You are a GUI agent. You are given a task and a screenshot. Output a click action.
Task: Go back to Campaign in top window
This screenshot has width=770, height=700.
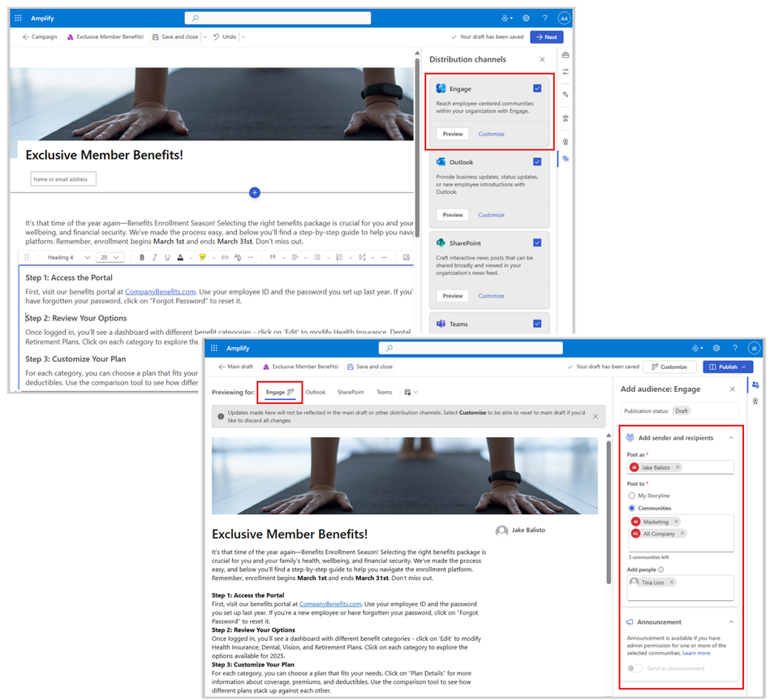[40, 37]
